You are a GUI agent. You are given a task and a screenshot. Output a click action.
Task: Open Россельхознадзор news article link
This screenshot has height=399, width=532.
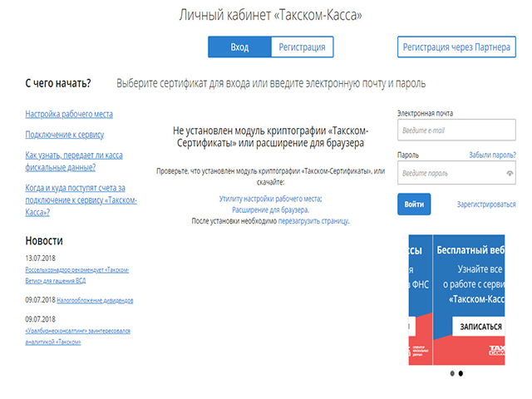coord(77,275)
